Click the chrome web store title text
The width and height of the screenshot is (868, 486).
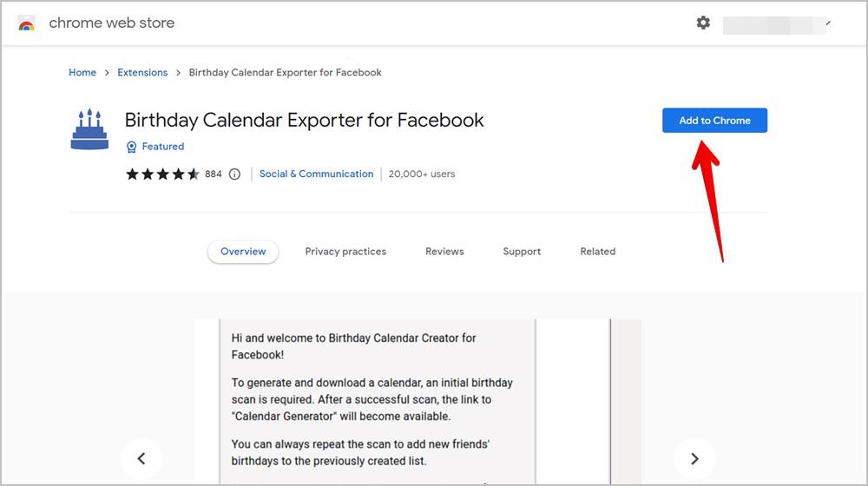click(x=112, y=23)
